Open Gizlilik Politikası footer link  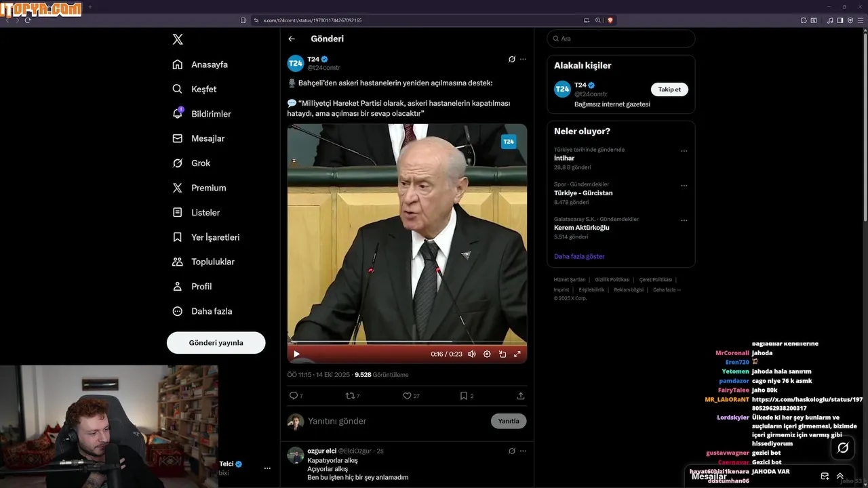pyautogui.click(x=612, y=280)
